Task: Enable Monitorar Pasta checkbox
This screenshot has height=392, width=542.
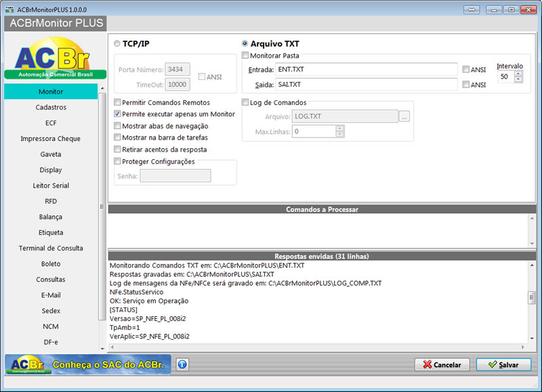Action: (x=245, y=56)
